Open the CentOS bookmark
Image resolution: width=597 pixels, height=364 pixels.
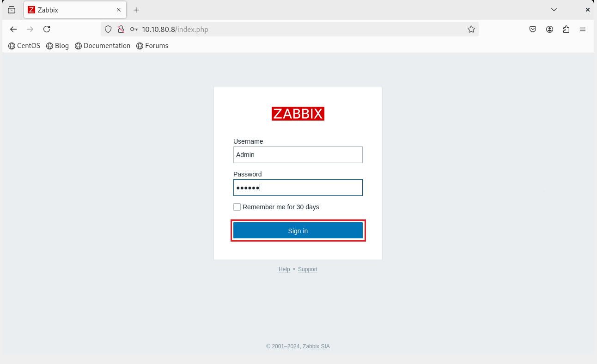[x=24, y=46]
